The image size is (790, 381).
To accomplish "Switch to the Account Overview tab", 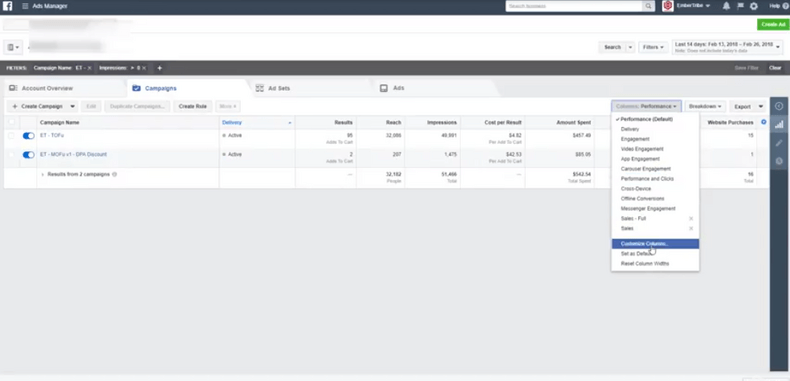I will pyautogui.click(x=64, y=88).
